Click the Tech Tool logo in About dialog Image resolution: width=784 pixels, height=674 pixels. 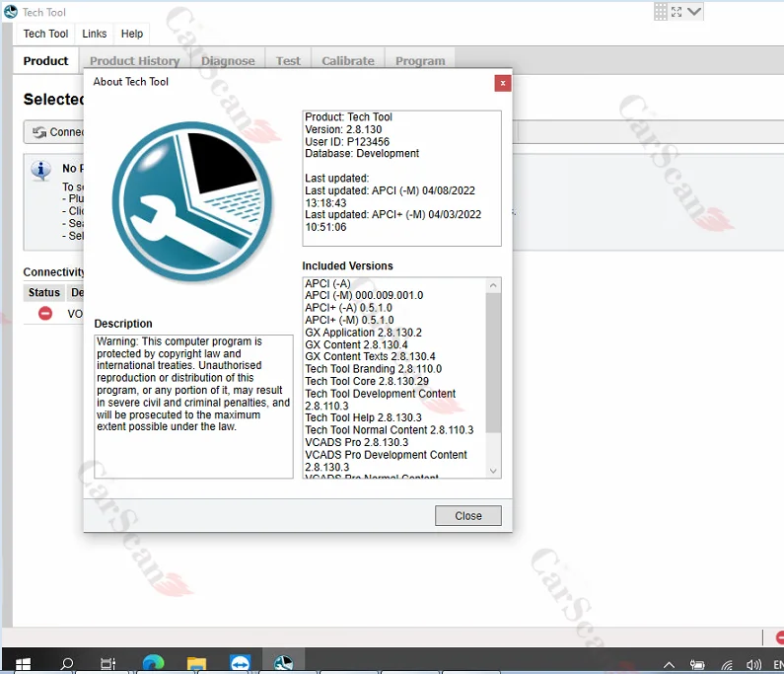(x=192, y=201)
